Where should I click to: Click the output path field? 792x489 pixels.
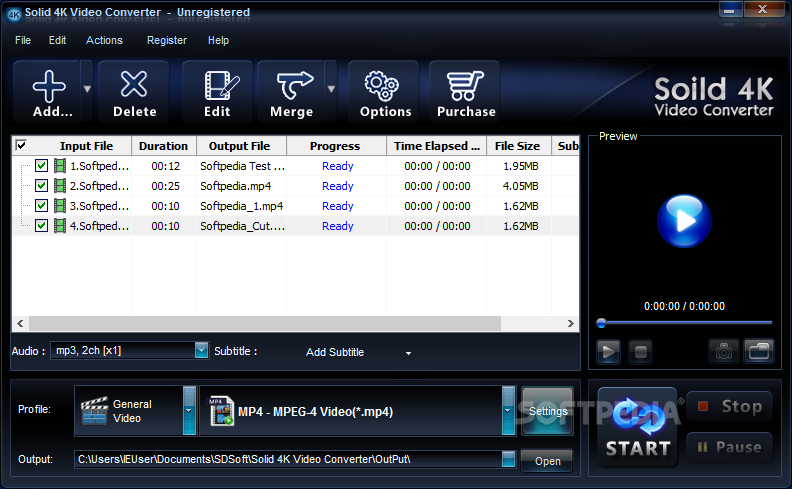[288, 459]
